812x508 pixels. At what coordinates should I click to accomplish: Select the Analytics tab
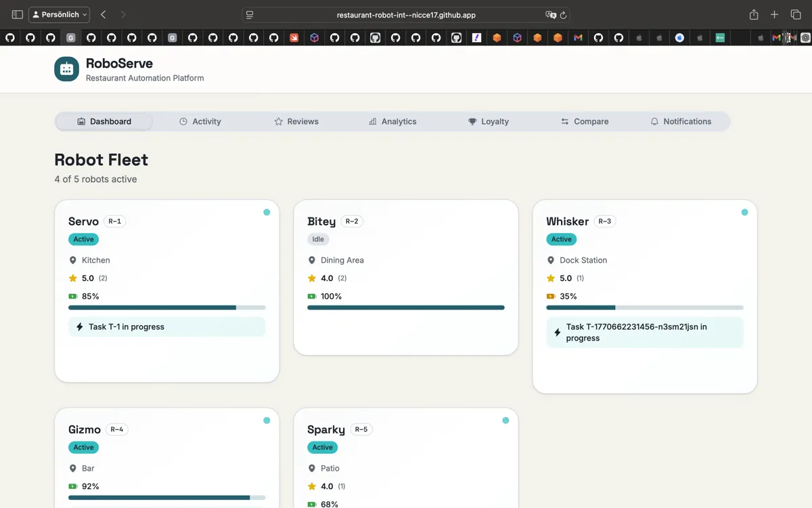pyautogui.click(x=392, y=121)
